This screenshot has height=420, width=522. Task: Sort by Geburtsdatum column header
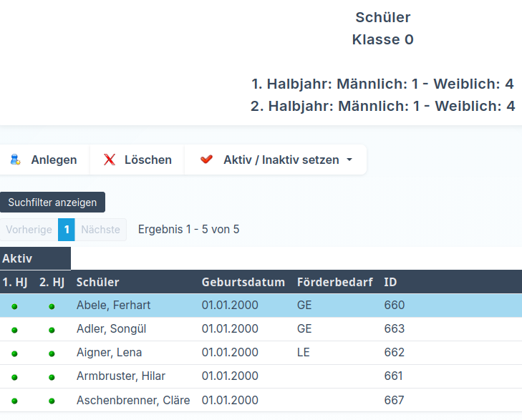click(243, 282)
